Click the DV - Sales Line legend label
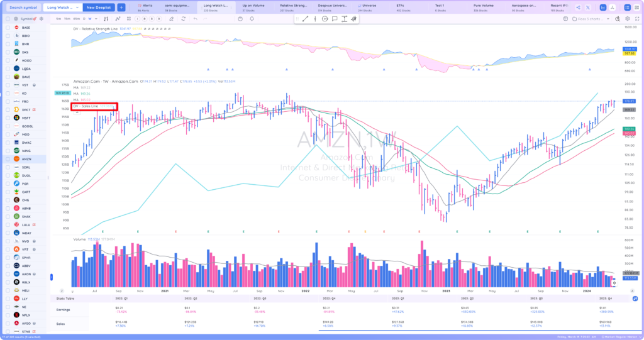The image size is (644, 340). tap(86, 106)
